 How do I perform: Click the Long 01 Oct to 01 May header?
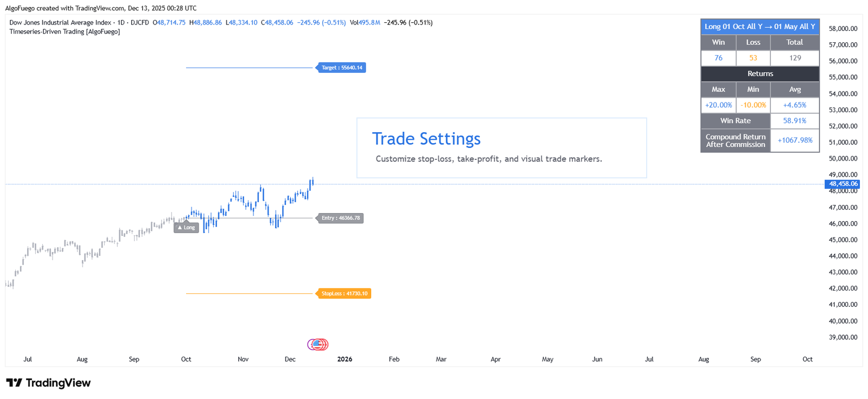pyautogui.click(x=759, y=27)
